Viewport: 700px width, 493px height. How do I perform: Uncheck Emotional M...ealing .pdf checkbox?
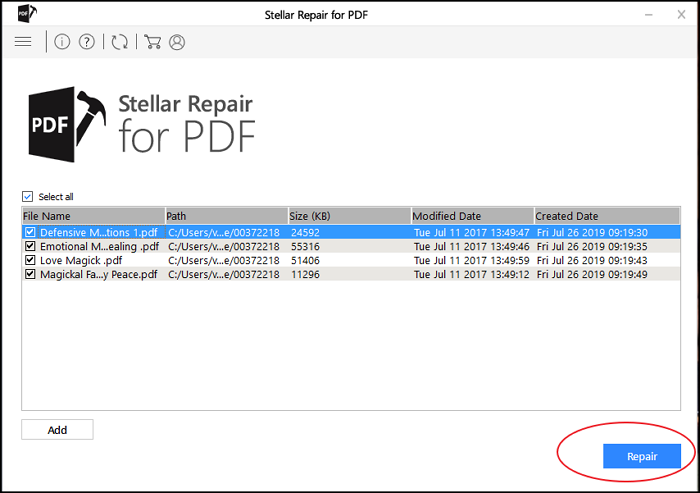30,246
